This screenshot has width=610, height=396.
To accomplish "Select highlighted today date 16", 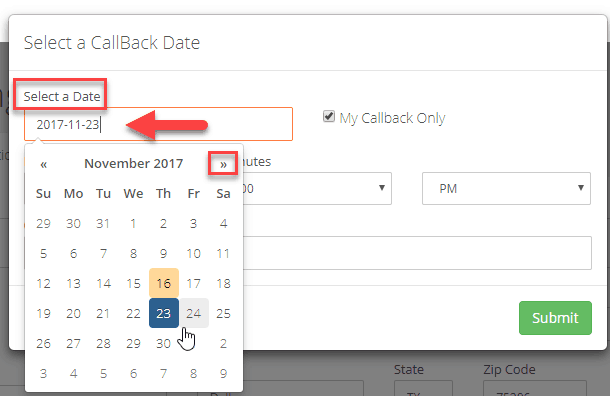I will 164,283.
